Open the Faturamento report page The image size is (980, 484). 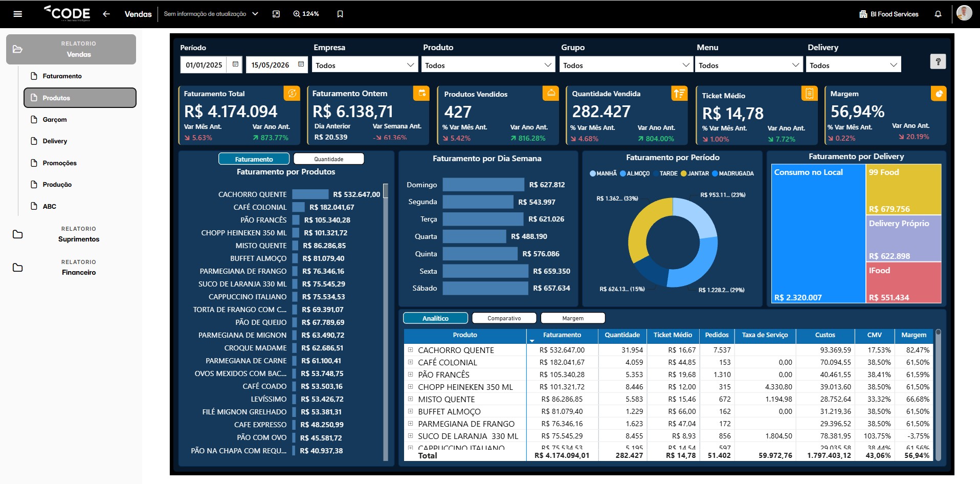click(79, 76)
